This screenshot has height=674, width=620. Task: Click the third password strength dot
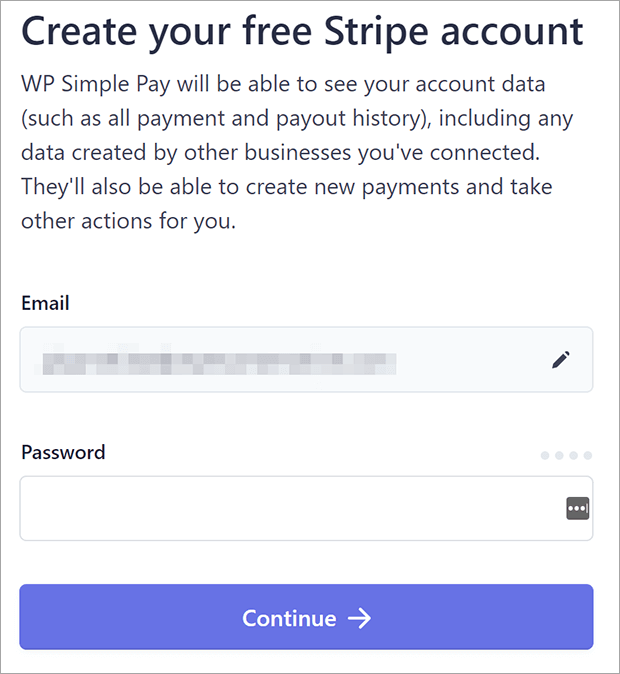pos(573,455)
